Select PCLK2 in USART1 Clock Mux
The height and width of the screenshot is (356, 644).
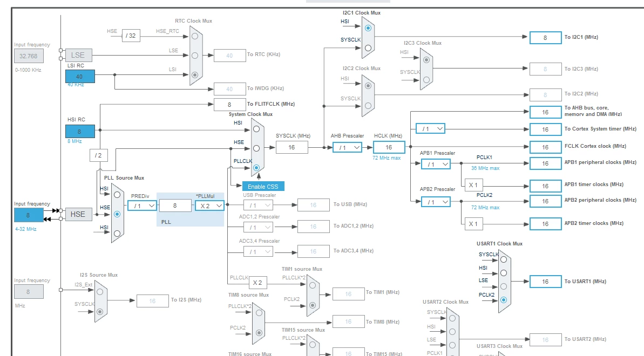coord(504,300)
